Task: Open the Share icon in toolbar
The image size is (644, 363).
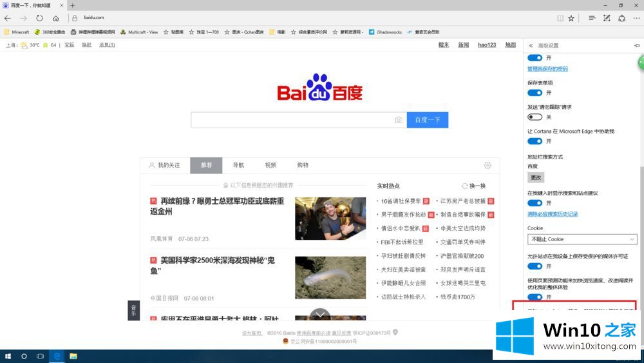Action: tap(622, 18)
